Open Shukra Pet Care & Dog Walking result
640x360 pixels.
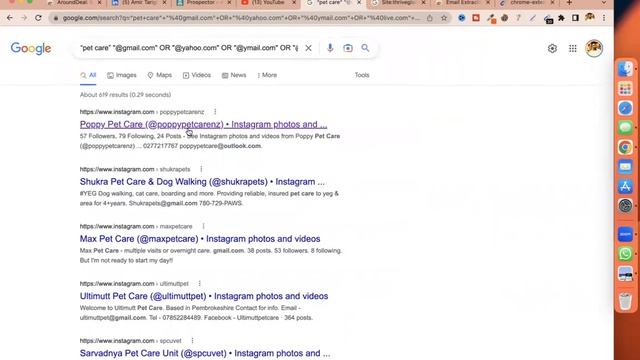tap(202, 182)
